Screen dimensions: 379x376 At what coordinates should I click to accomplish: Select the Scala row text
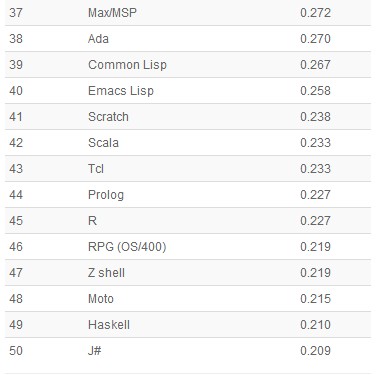(103, 143)
